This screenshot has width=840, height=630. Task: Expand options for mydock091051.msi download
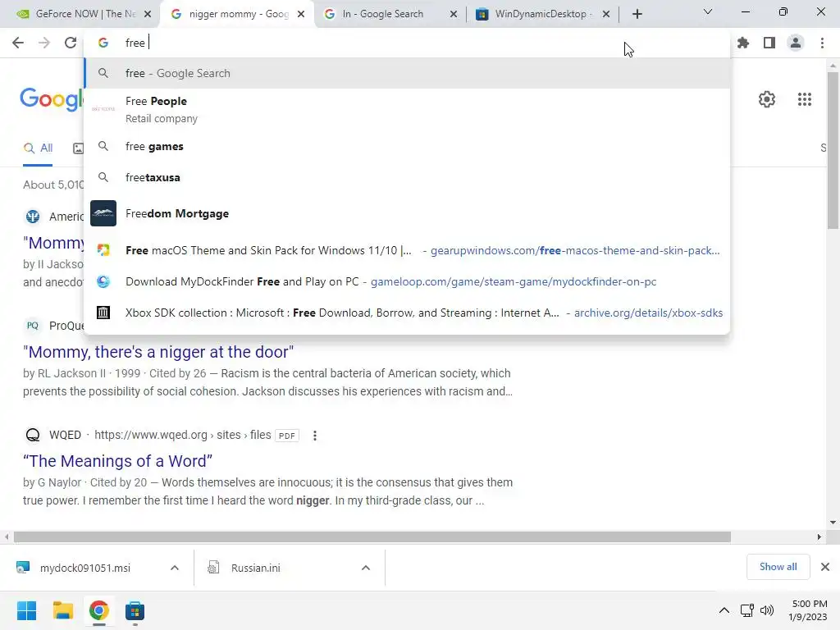(x=175, y=568)
